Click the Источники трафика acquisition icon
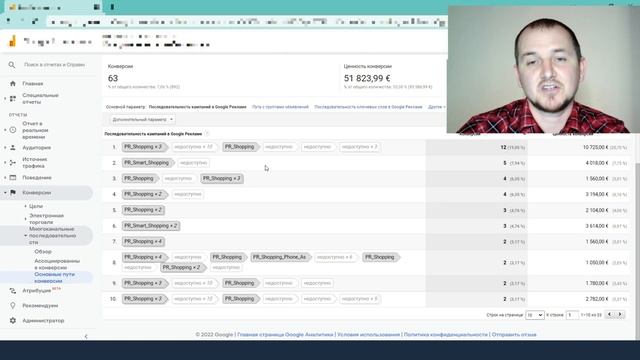Image resolution: width=640 pixels, height=360 pixels. (x=13, y=162)
